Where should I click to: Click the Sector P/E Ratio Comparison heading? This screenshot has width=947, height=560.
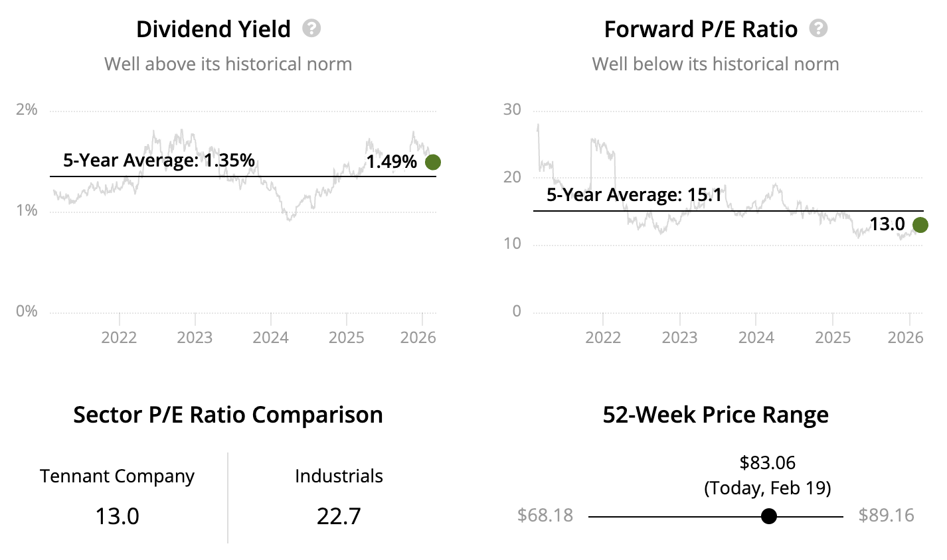(x=228, y=415)
